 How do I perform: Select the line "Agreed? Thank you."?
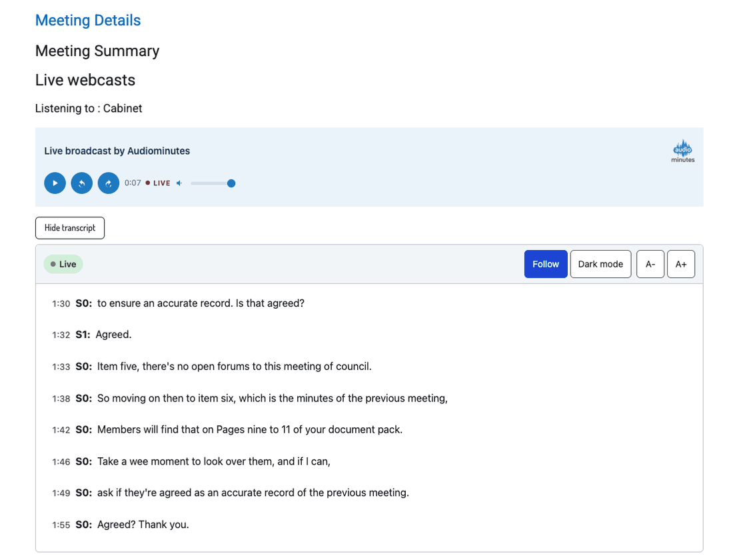(x=143, y=525)
